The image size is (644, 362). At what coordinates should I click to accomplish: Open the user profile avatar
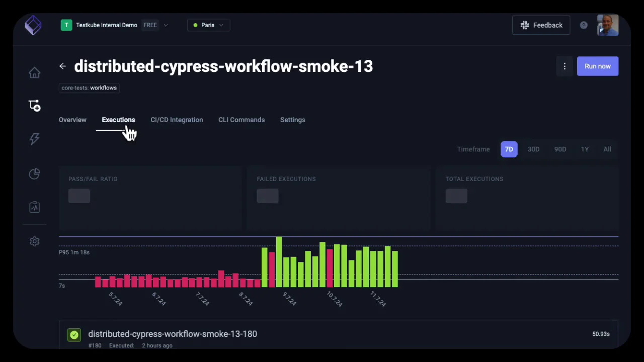pyautogui.click(x=608, y=25)
